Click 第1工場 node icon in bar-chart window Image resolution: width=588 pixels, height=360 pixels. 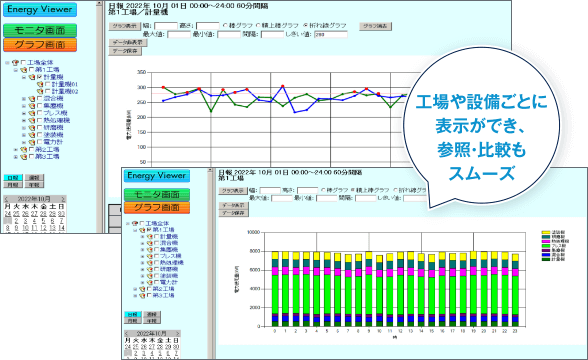click(x=142, y=230)
